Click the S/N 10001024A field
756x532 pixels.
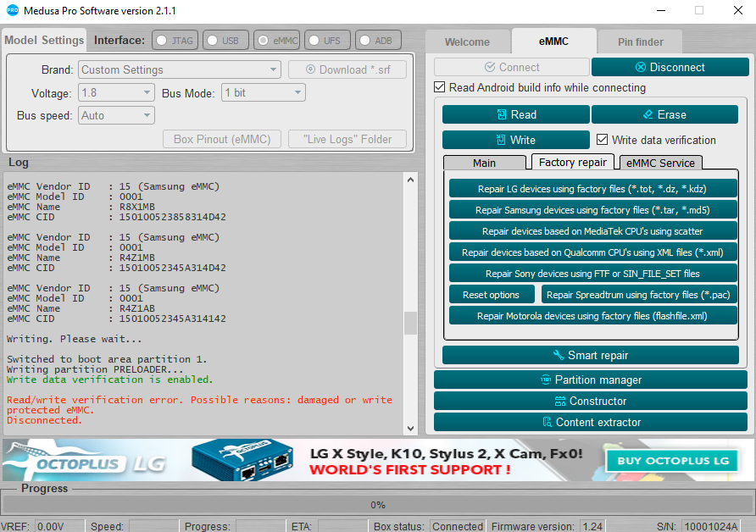pyautogui.click(x=711, y=526)
